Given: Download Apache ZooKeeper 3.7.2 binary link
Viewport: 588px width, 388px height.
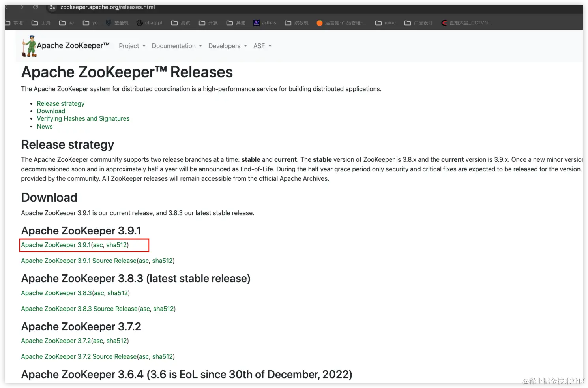Looking at the screenshot, I should [x=56, y=341].
